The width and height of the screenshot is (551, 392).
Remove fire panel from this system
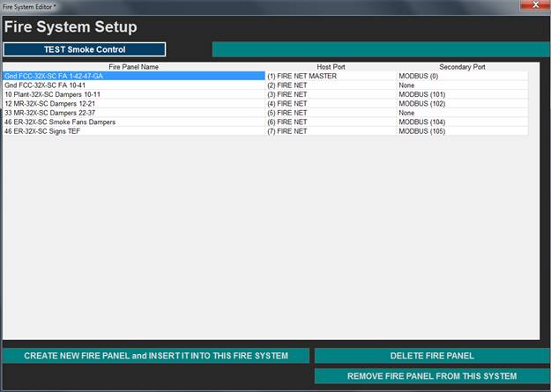point(432,376)
